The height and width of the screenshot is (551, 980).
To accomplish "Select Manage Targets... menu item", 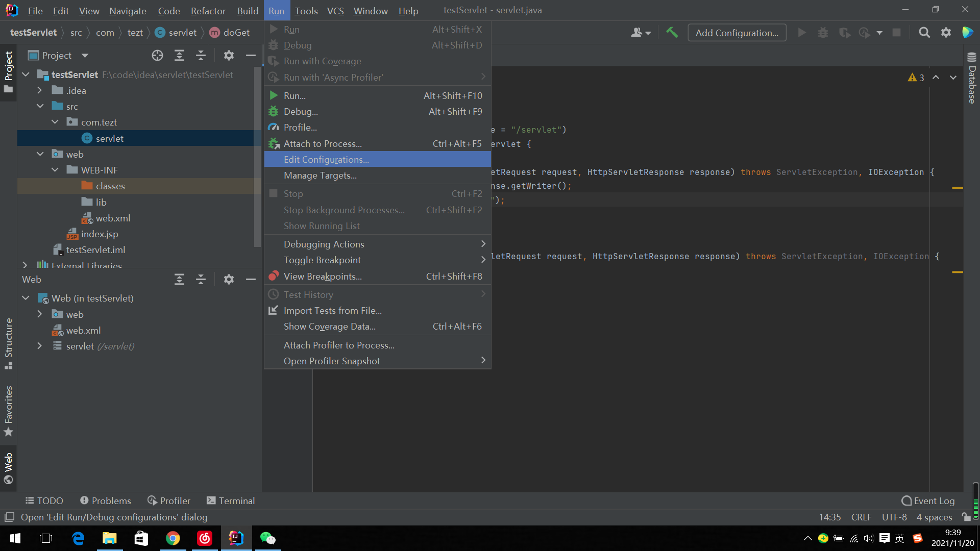I will click(377, 175).
